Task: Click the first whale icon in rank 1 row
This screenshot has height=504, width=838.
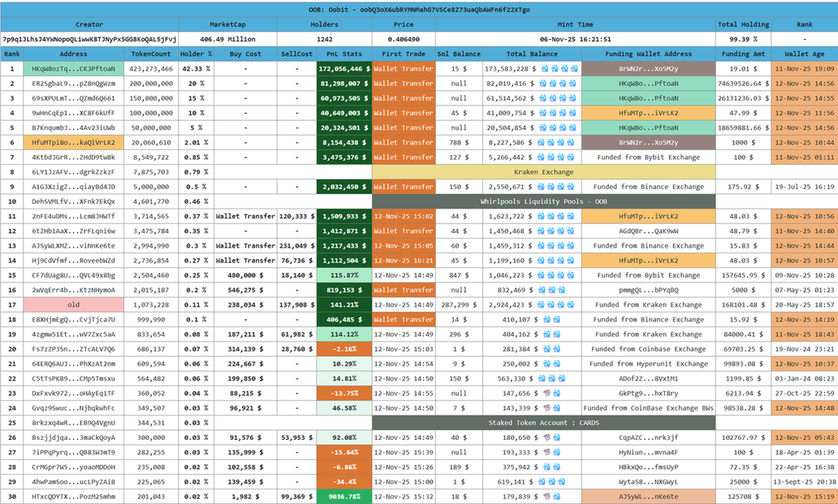Action: 546,69
